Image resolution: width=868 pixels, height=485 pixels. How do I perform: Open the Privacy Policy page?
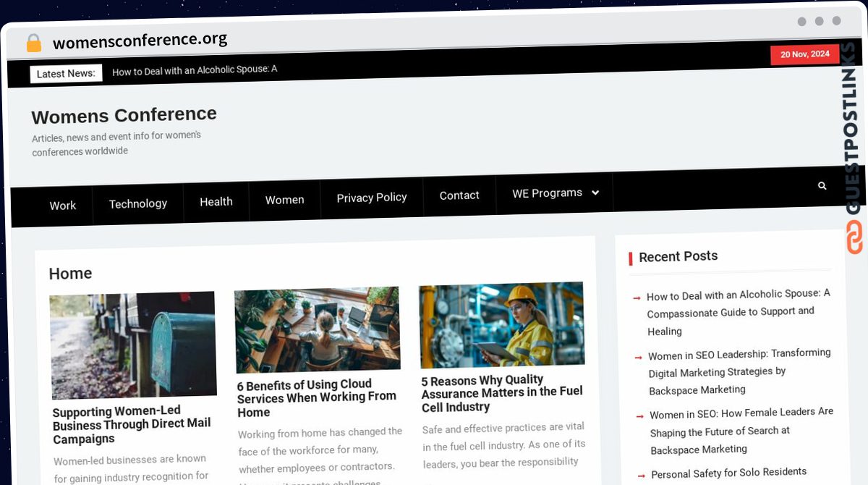372,197
